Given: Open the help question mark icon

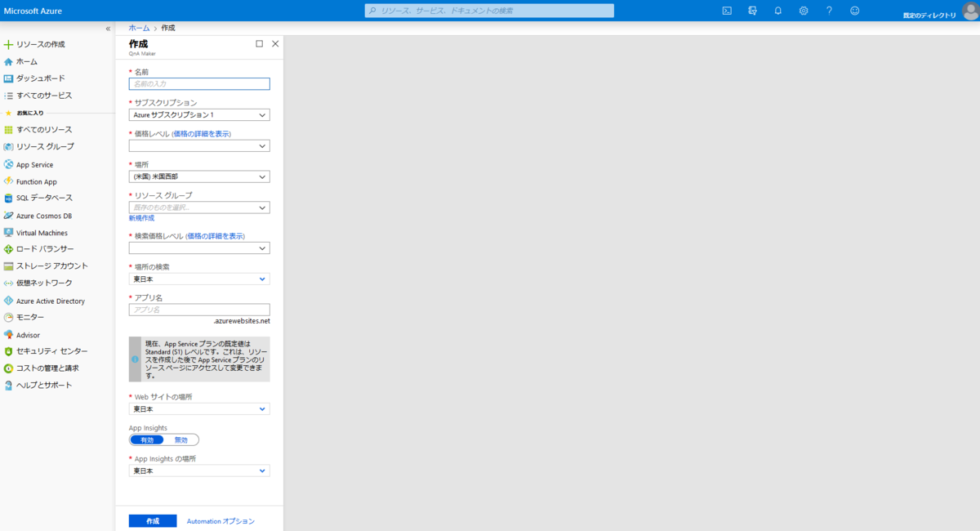Looking at the screenshot, I should click(829, 11).
